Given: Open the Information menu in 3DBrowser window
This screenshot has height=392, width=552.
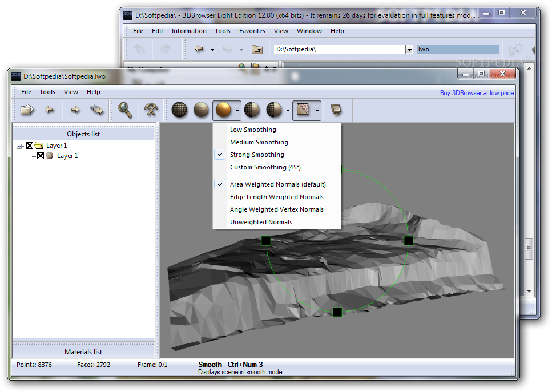Looking at the screenshot, I should pyautogui.click(x=189, y=31).
